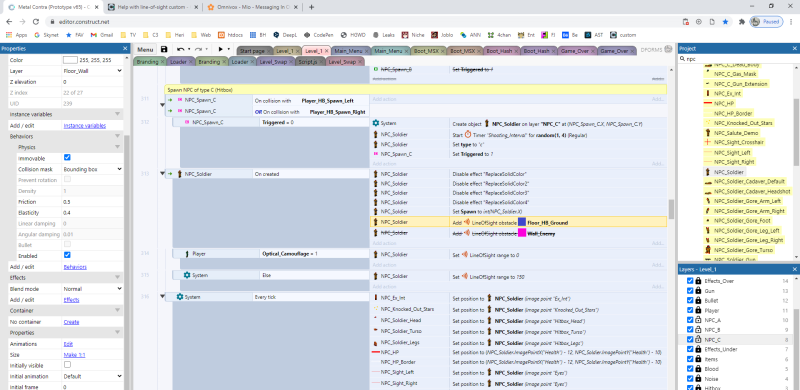
Task: Toggle the Enabled physics checkbox
Action: (x=67, y=255)
